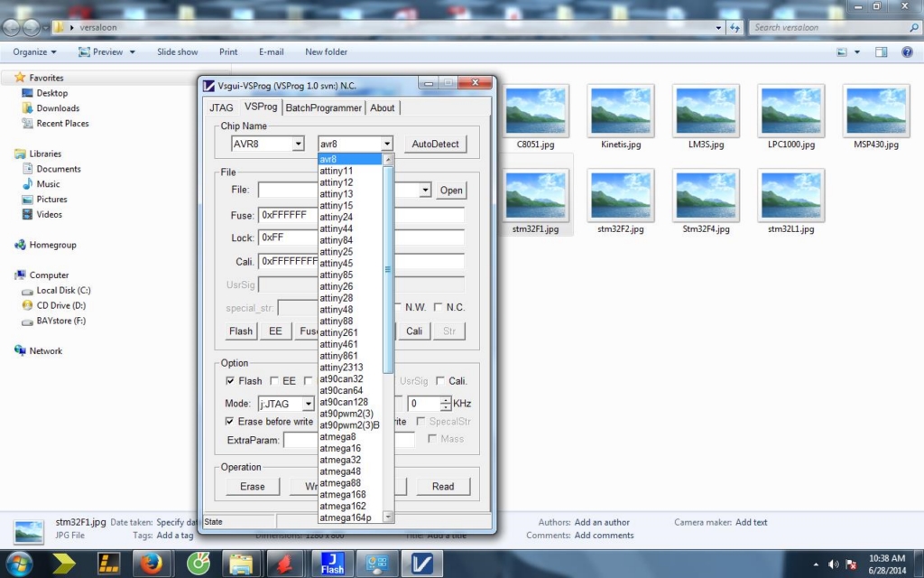Switch to the BatchProgrammer tab
Screen dimensions: 924x578
(324, 107)
